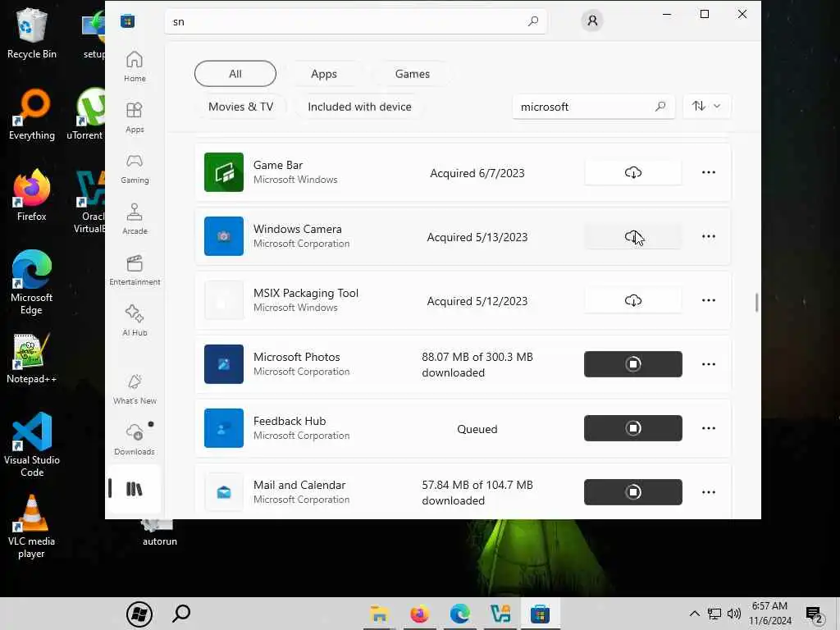Viewport: 840px width, 630px height.
Task: Stop Mail and Calendar download
Action: coord(632,492)
